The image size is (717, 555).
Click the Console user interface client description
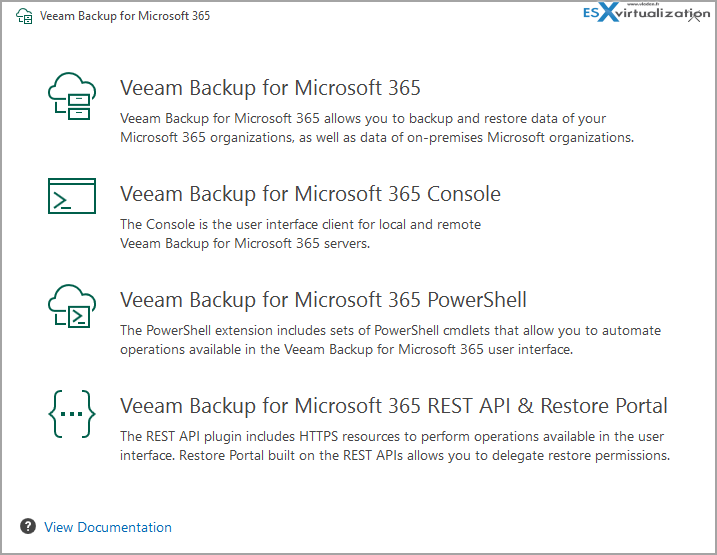pos(300,234)
